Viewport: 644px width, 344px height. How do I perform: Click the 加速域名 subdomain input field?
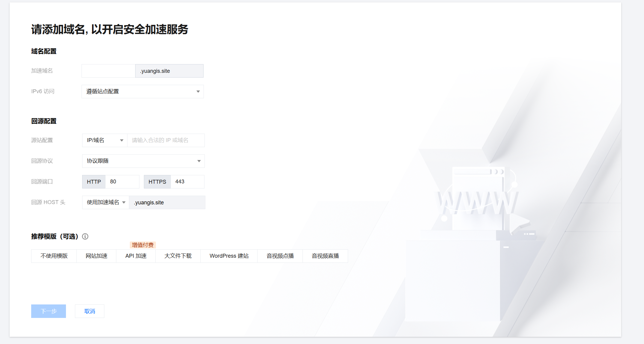108,71
